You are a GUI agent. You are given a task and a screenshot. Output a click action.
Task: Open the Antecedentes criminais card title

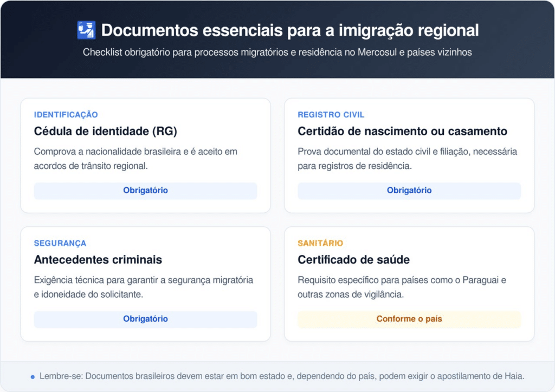(98, 260)
